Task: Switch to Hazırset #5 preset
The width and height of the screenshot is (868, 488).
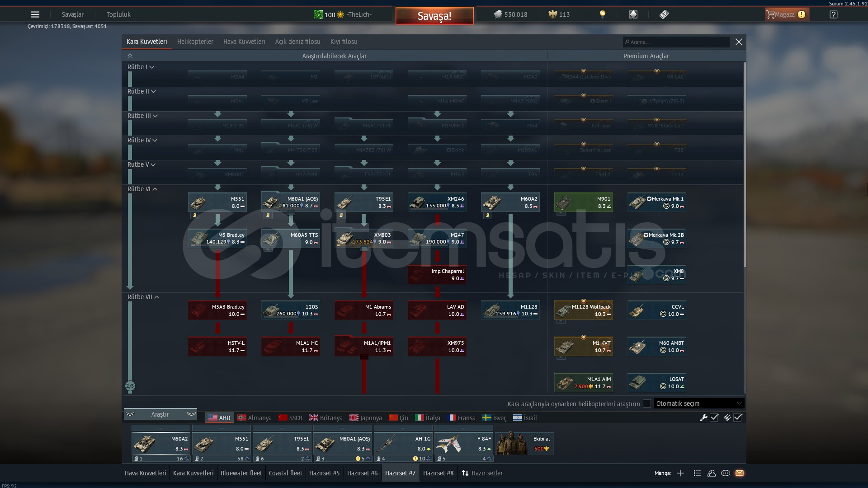Action: [x=325, y=473]
